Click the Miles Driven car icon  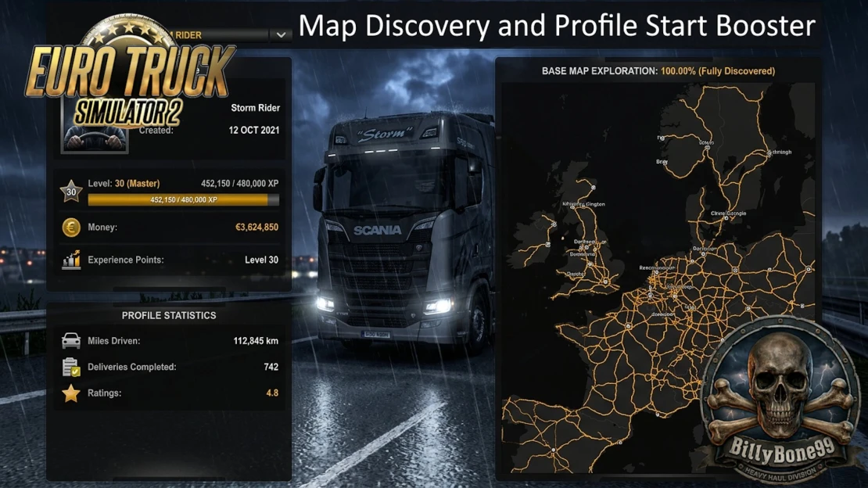point(71,341)
